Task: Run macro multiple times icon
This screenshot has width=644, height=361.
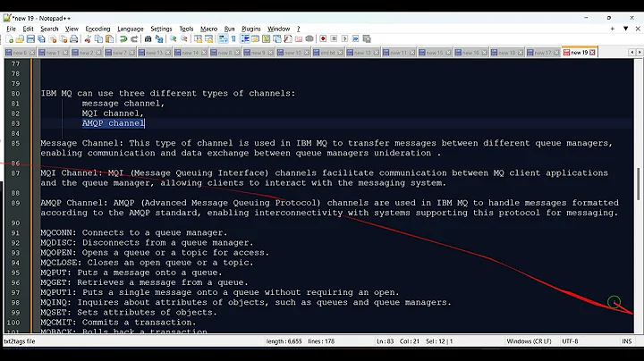Action: tap(356, 39)
